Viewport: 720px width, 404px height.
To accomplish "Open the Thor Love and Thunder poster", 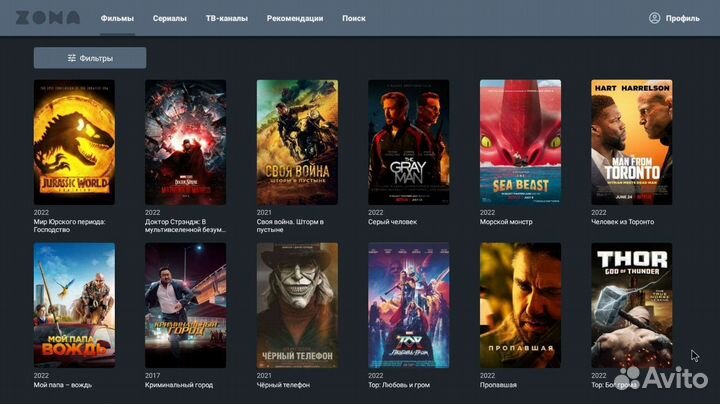I will tap(409, 305).
